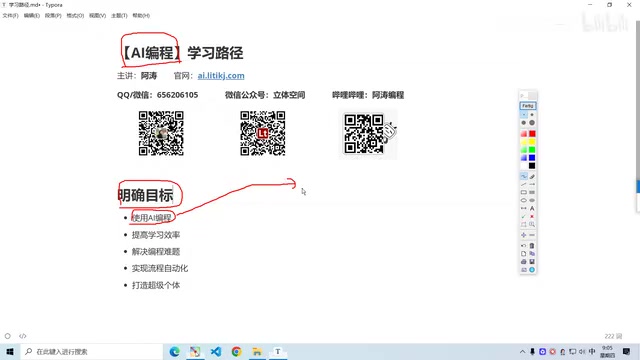Click the 哔哩哔哩 QR code image

pyautogui.click(x=368, y=134)
